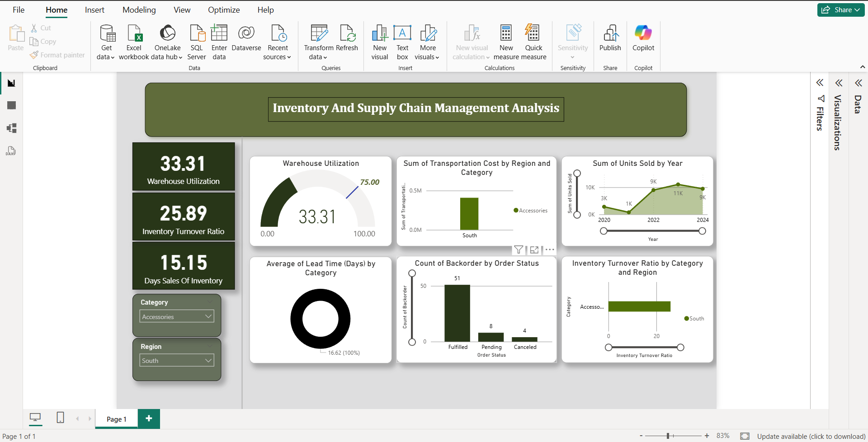Show Recent sources list
Image resolution: width=868 pixels, height=442 pixels.
click(x=278, y=42)
